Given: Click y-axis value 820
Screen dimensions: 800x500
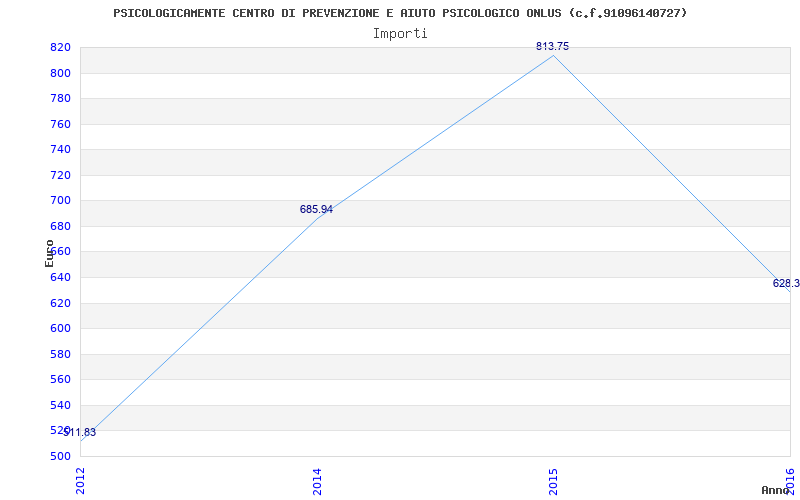Looking at the screenshot, I should point(59,47).
